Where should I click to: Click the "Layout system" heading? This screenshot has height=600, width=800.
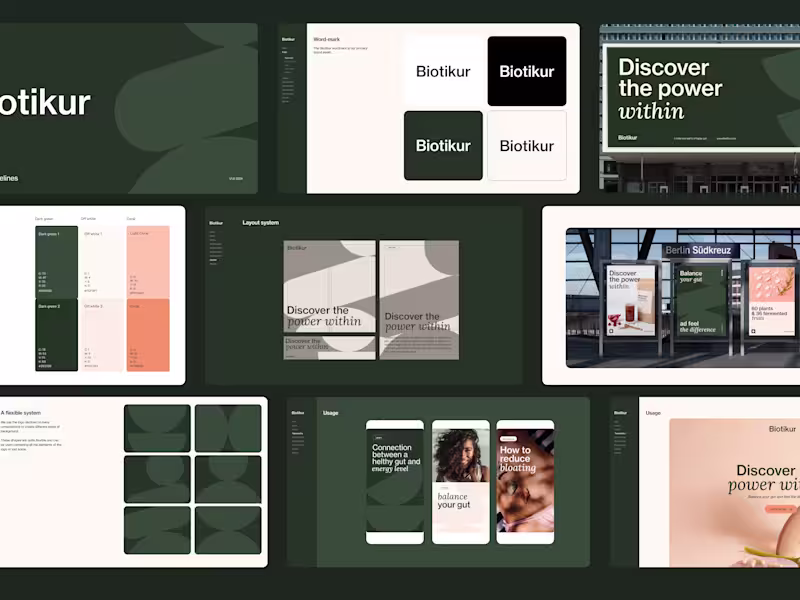point(261,222)
